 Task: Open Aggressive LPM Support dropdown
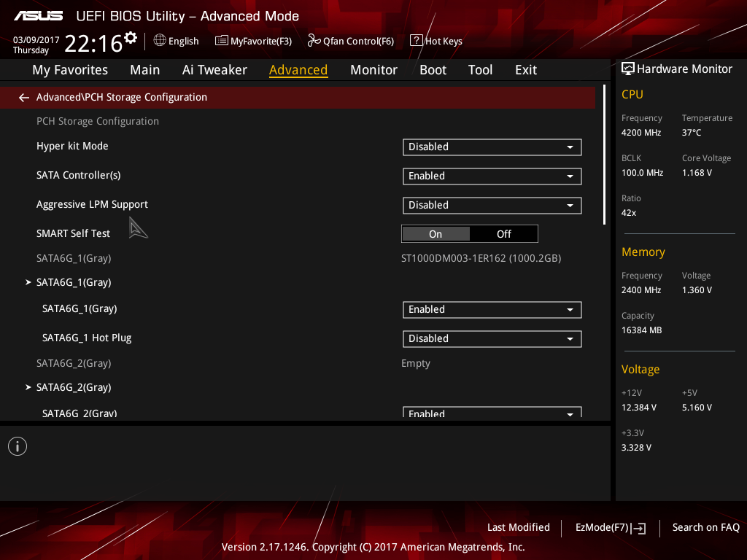coord(492,205)
